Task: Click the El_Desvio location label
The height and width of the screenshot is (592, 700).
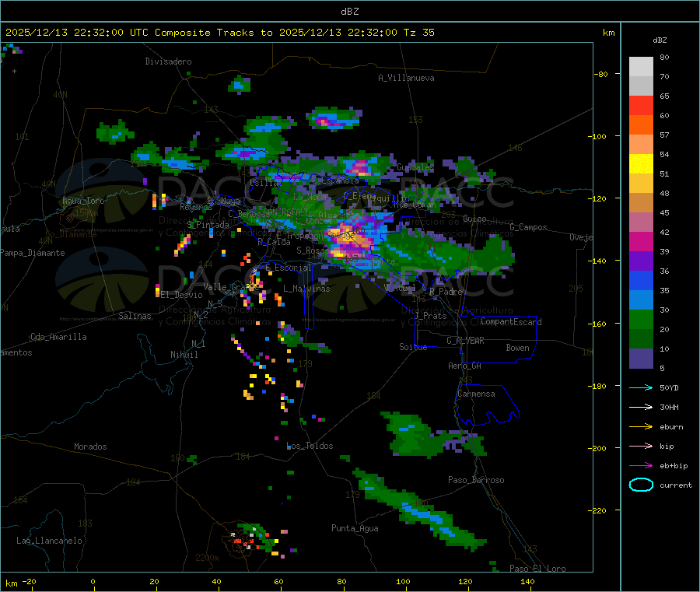Action: [x=182, y=295]
